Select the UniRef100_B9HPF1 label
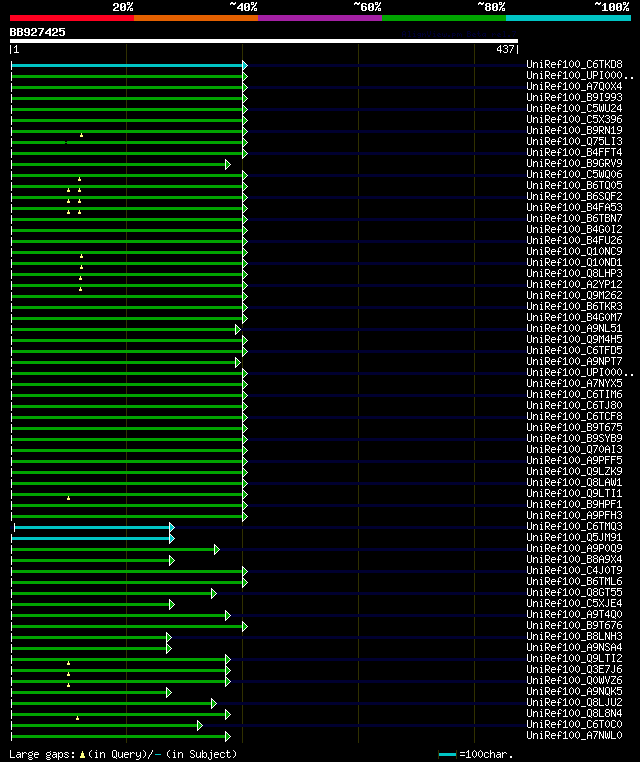The height and width of the screenshot is (762, 640). click(574, 504)
